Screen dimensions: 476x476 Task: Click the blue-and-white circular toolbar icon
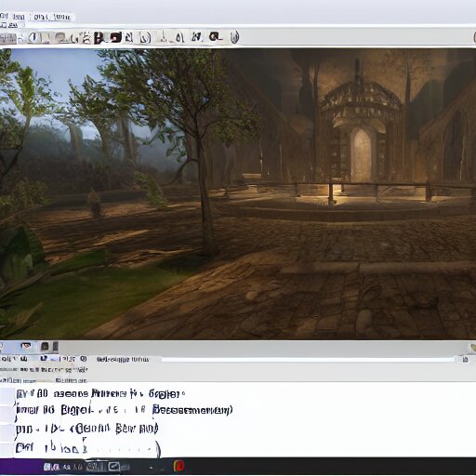point(33,38)
